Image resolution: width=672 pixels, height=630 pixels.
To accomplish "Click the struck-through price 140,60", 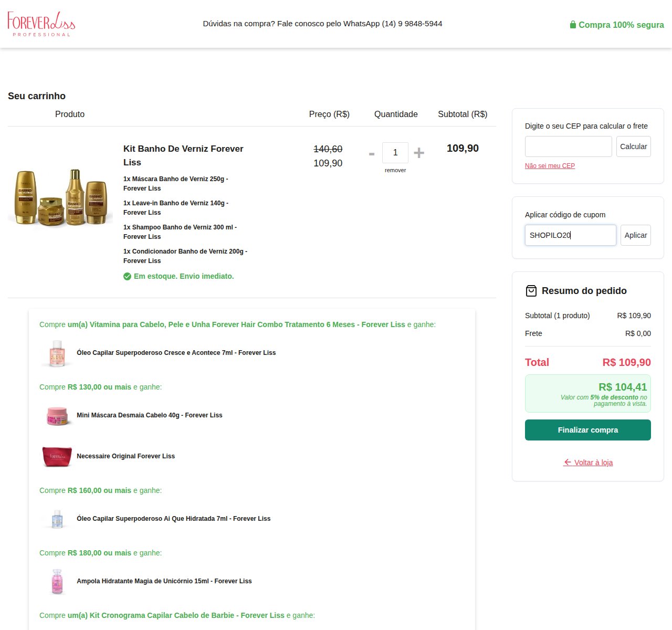I will (x=328, y=149).
